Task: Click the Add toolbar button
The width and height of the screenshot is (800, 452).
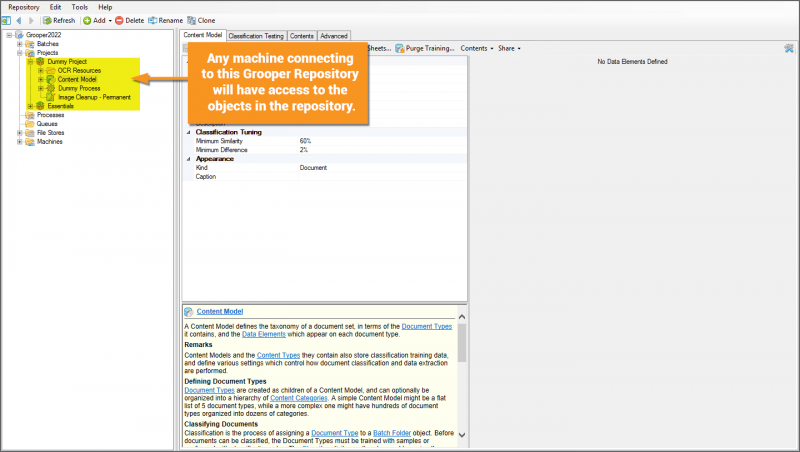Action: (94, 20)
